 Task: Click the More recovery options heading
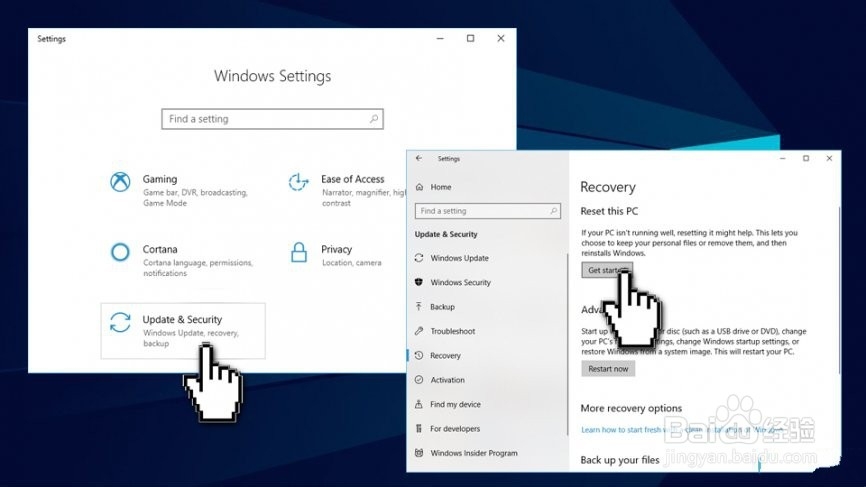(x=631, y=408)
